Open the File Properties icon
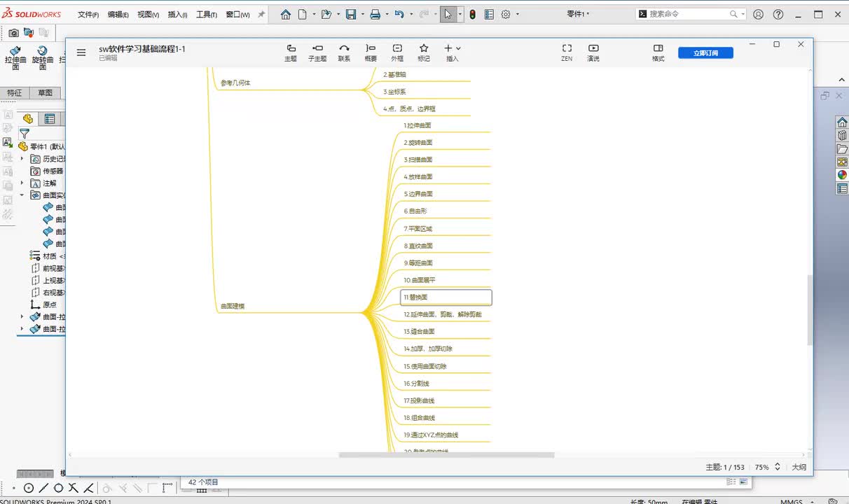849x504 pixels. (x=489, y=14)
